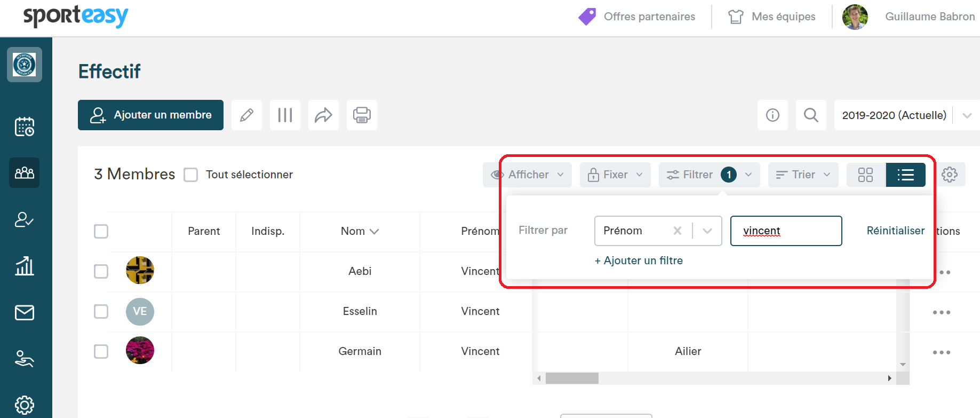
Task: Click the info circle icon
Action: 772,115
